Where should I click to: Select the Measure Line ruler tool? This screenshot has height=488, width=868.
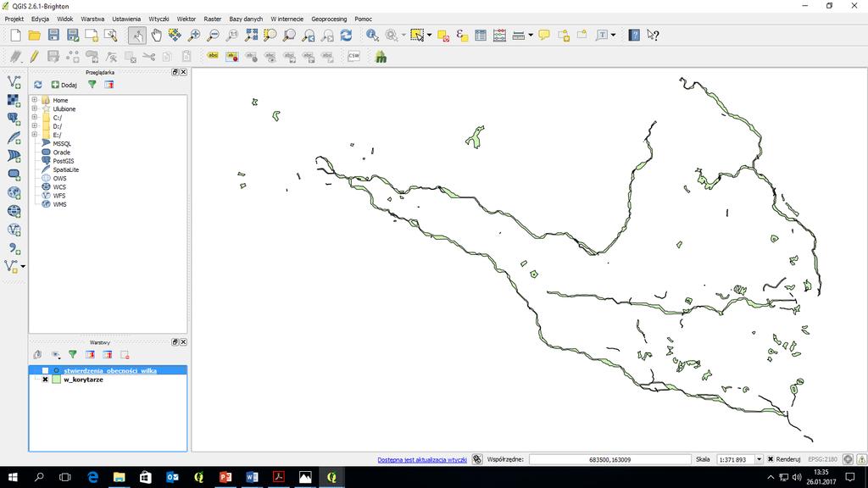point(519,36)
